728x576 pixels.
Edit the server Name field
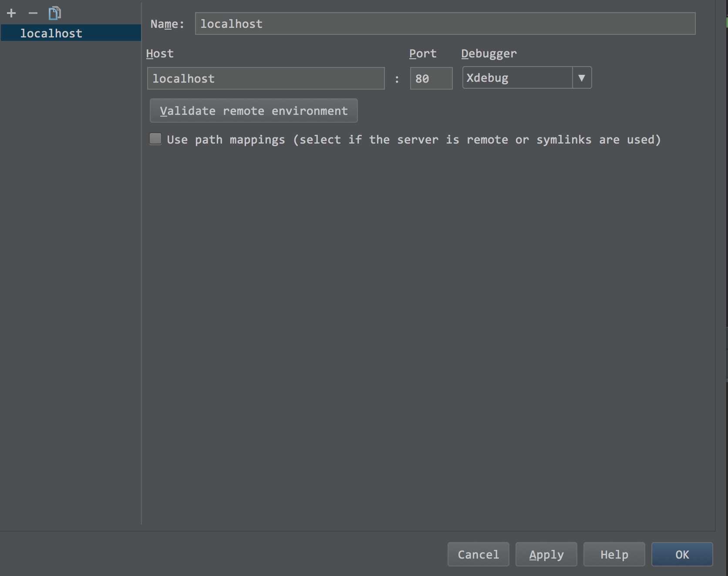(445, 23)
